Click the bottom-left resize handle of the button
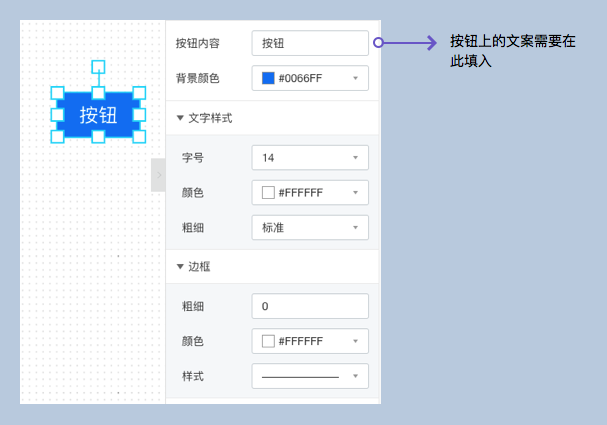This screenshot has height=425, width=607. pyautogui.click(x=57, y=136)
